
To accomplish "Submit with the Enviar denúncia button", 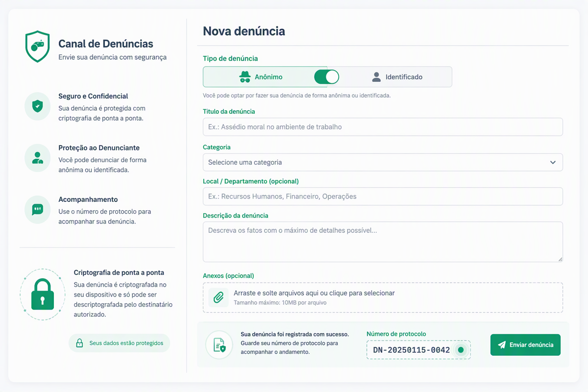I will tap(525, 345).
